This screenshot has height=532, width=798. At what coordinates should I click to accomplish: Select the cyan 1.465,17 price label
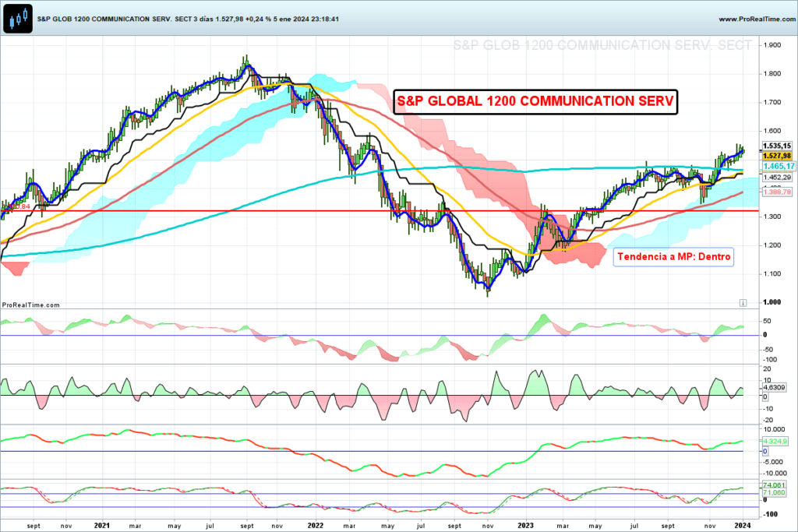pos(779,167)
